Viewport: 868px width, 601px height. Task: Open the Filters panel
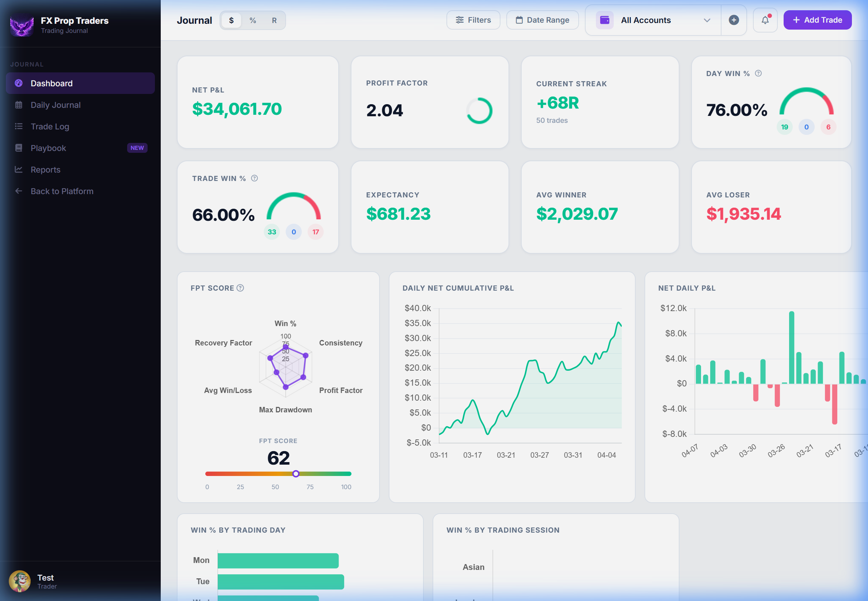click(x=473, y=20)
